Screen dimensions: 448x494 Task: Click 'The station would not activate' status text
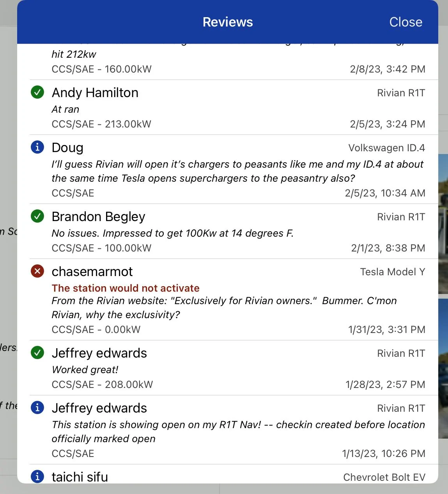[126, 288]
